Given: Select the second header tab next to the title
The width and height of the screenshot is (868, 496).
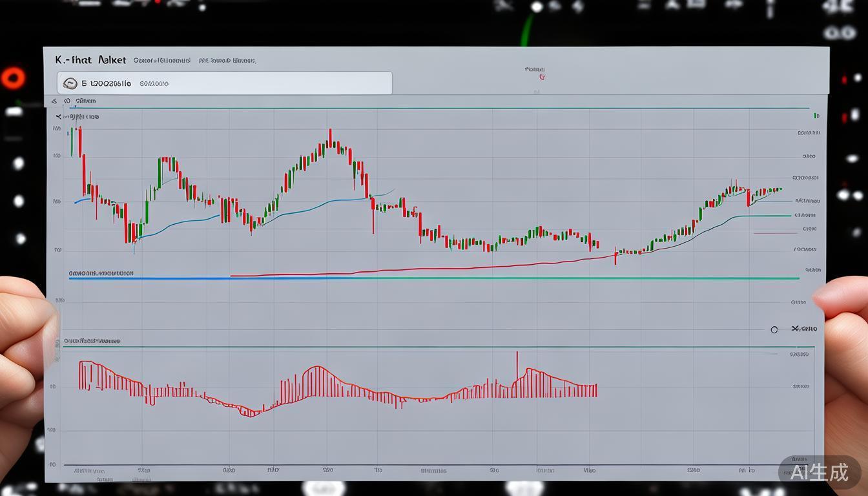Looking at the screenshot, I should [161, 61].
